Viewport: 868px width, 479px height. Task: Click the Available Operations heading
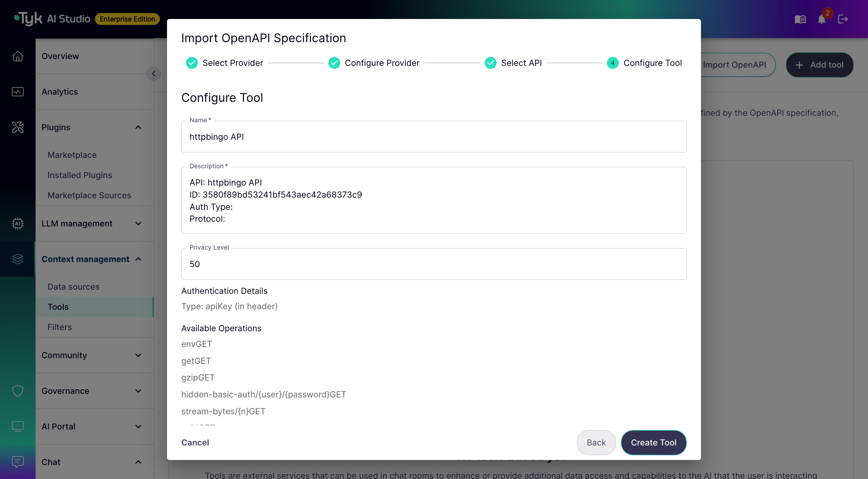[221, 328]
